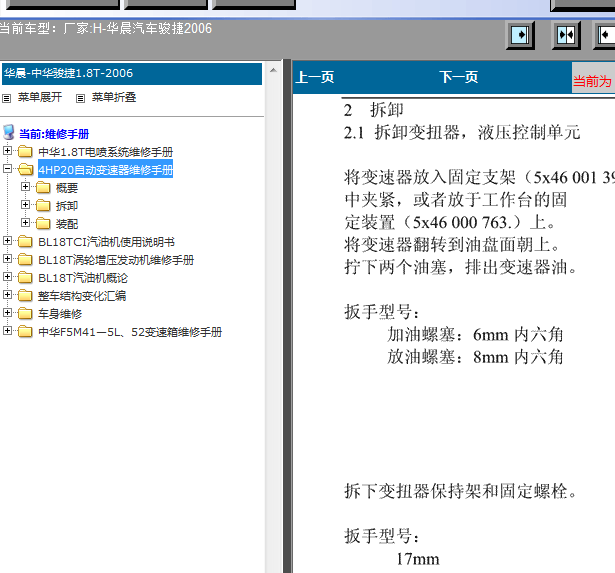Click the 当前为 red label

tap(592, 81)
